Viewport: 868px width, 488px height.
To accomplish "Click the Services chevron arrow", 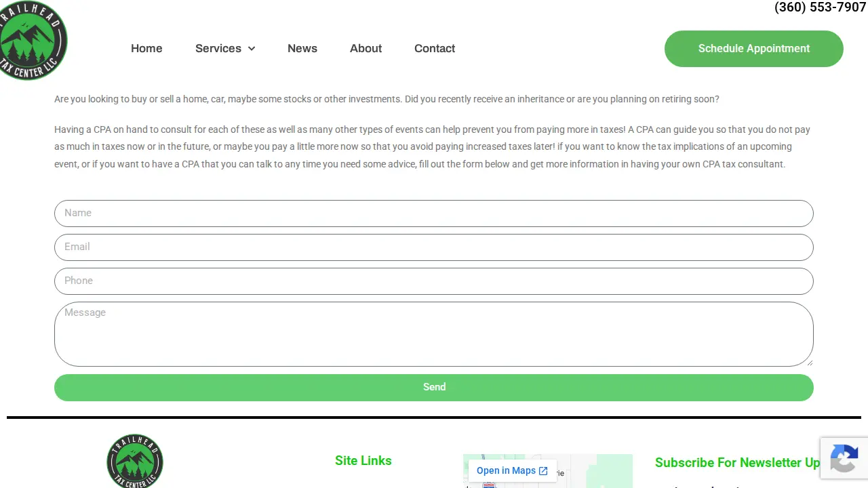I will [x=252, y=49].
